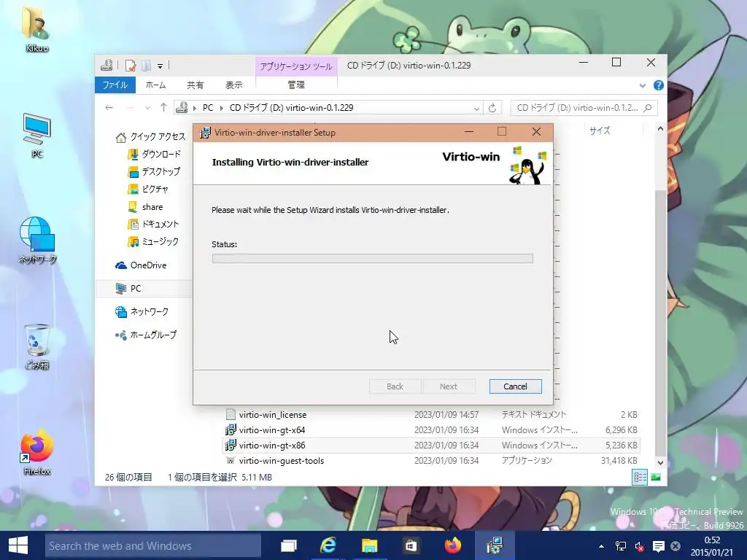Go up one folder level in Explorer
The height and width of the screenshot is (560, 747).
pyautogui.click(x=163, y=108)
